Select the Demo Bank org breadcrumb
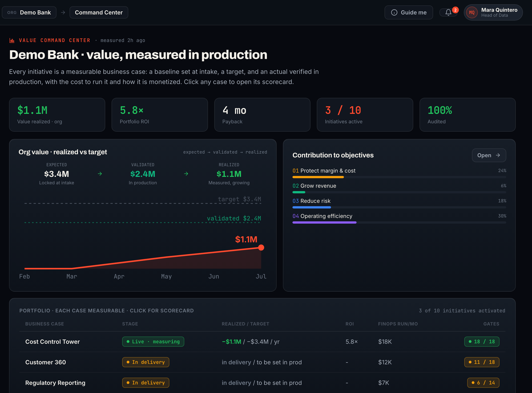The image size is (532, 393). pyautogui.click(x=29, y=12)
